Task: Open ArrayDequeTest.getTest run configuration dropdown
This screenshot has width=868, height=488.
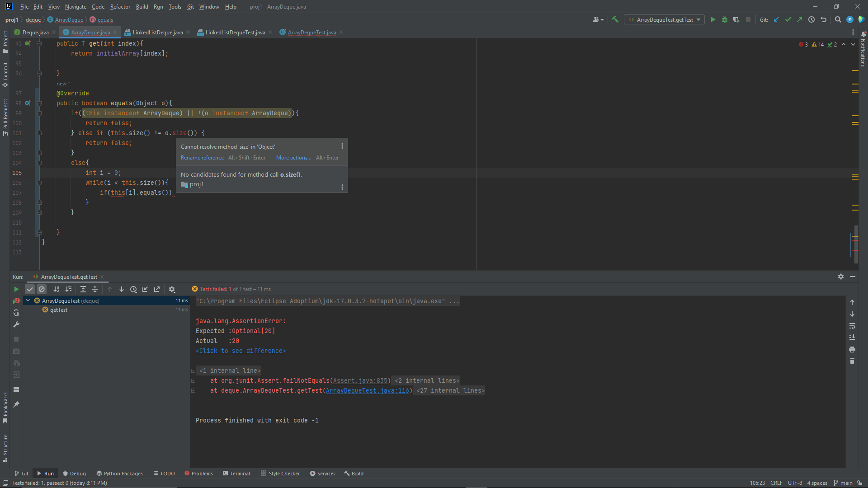Action: pyautogui.click(x=664, y=19)
